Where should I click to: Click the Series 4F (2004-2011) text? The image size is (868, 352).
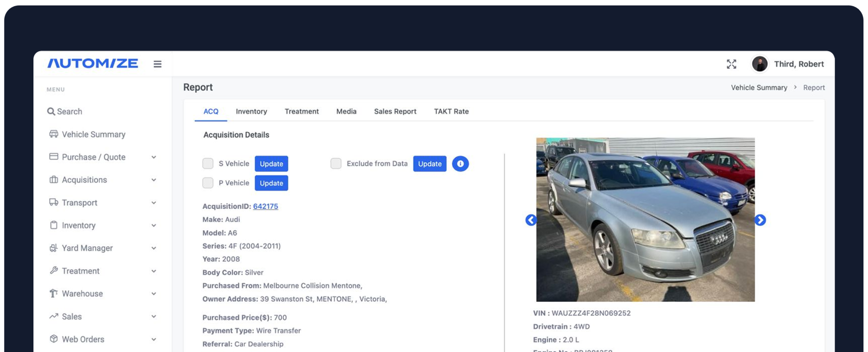[x=241, y=246]
